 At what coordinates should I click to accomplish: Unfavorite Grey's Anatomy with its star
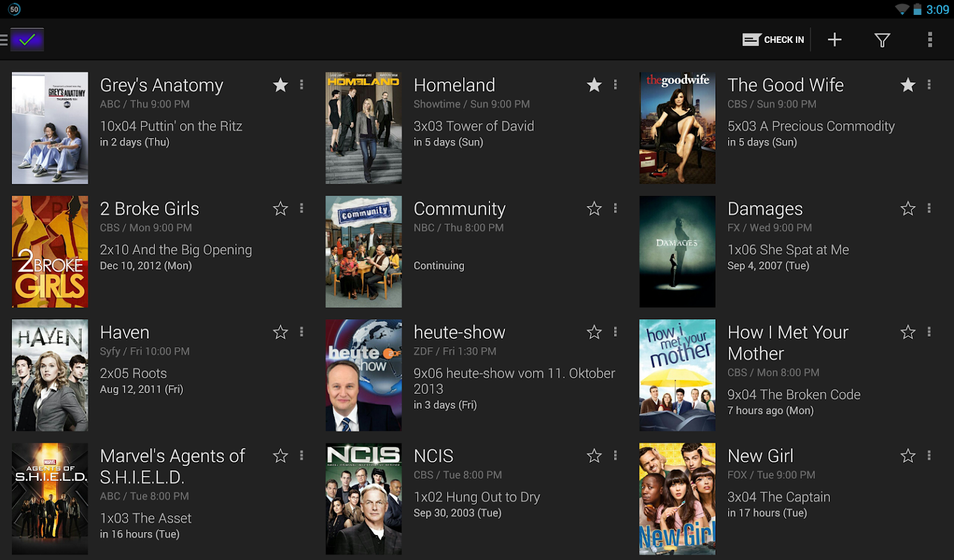[x=281, y=85]
